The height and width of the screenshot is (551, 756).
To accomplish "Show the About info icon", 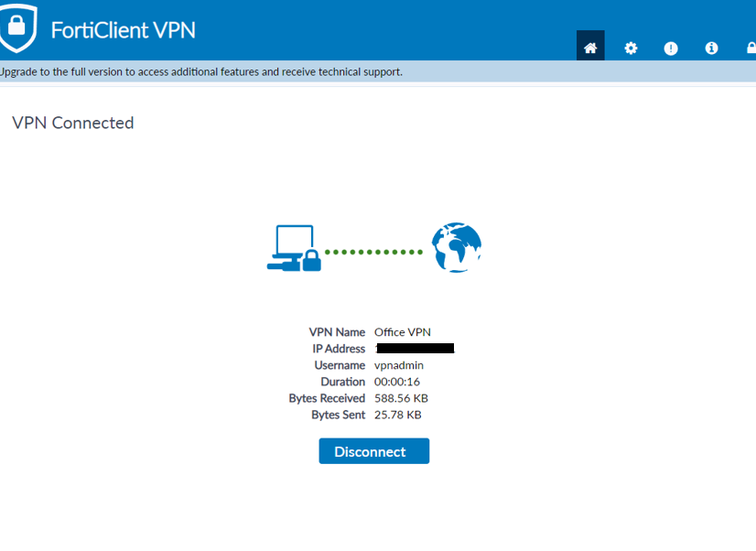I will click(711, 48).
